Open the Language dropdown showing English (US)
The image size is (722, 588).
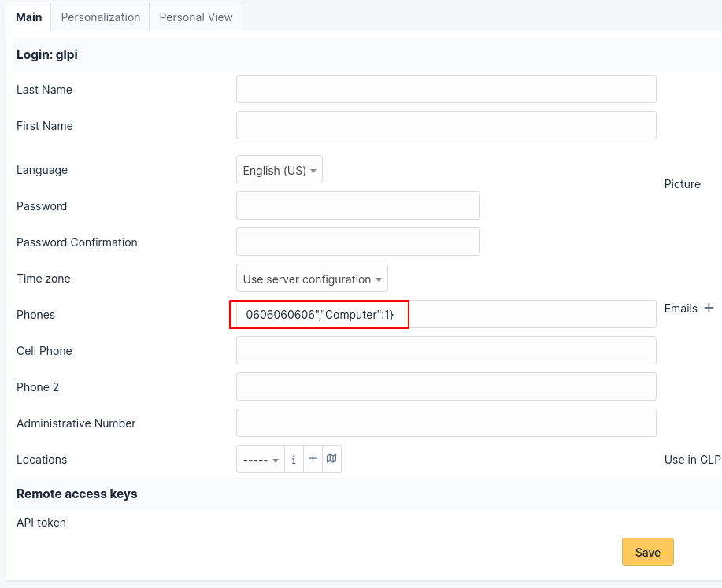tap(280, 170)
